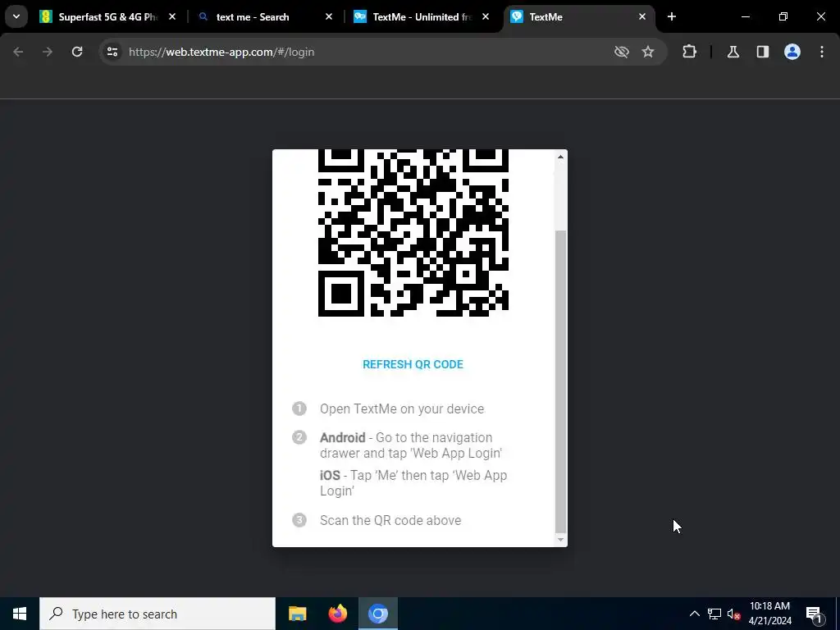Image resolution: width=840 pixels, height=630 pixels.
Task: Open site information icon in address bar
Action: click(x=112, y=52)
